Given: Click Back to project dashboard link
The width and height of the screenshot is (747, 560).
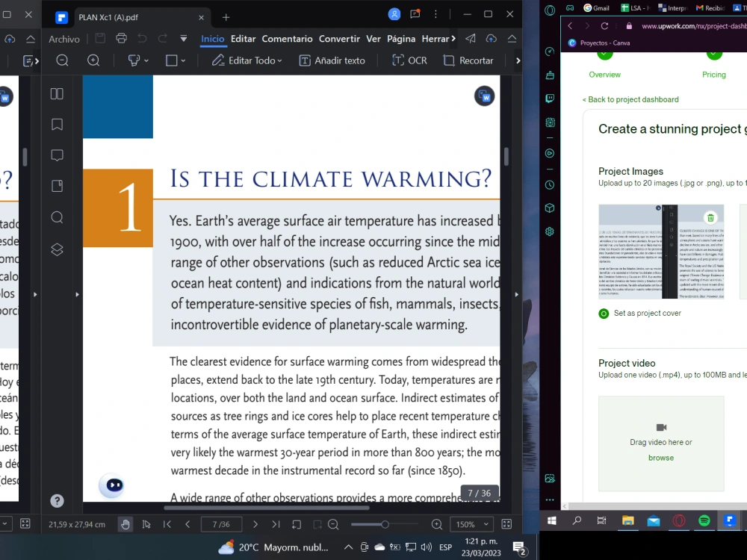Looking at the screenshot, I should pos(630,99).
